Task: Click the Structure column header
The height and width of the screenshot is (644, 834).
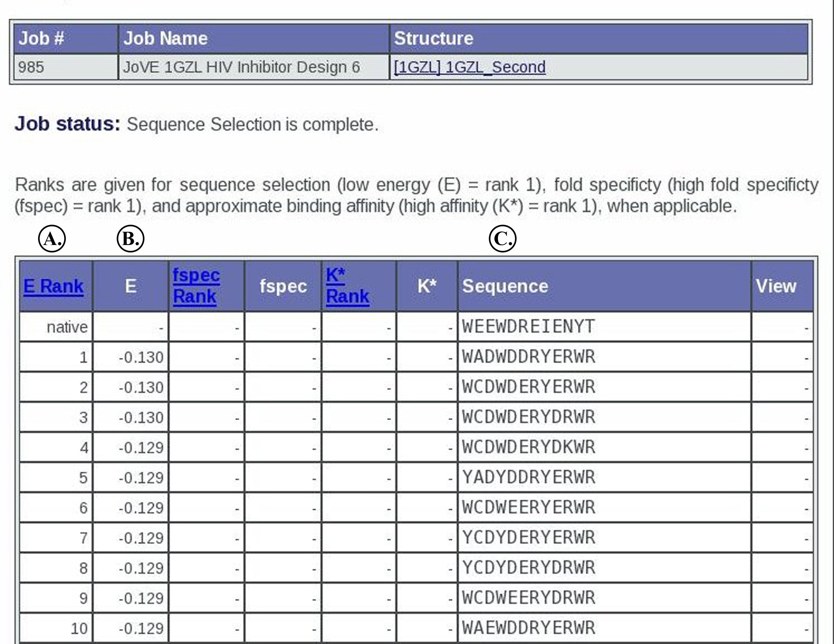Action: coord(434,39)
